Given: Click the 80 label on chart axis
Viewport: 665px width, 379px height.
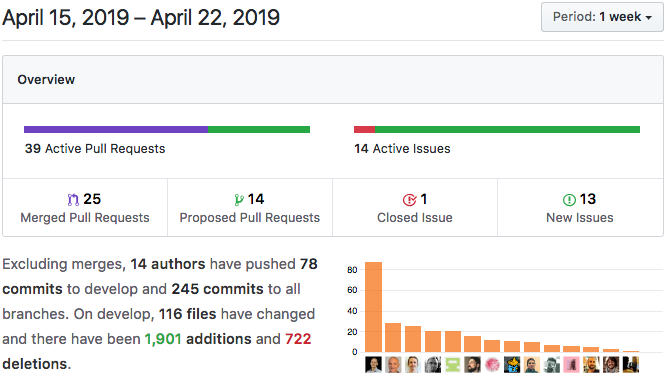Looking at the screenshot, I should [x=352, y=270].
